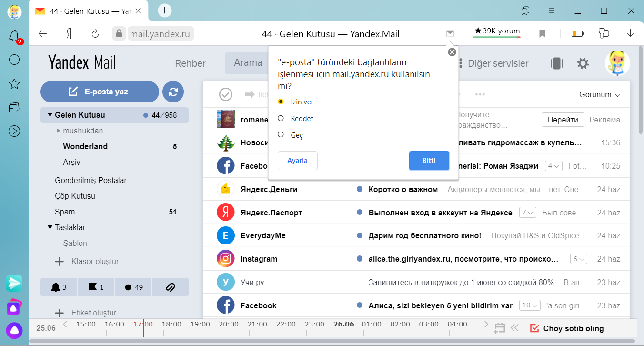Open more actions three dots menu
This screenshot has height=346, width=644.
(480, 94)
